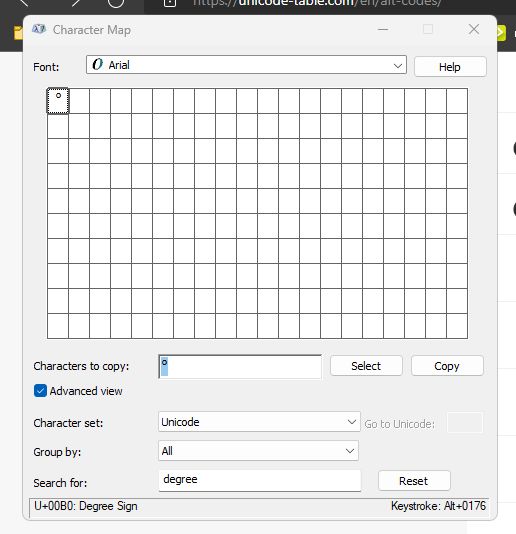
Task: Click the Characters to copy field
Action: [x=240, y=366]
